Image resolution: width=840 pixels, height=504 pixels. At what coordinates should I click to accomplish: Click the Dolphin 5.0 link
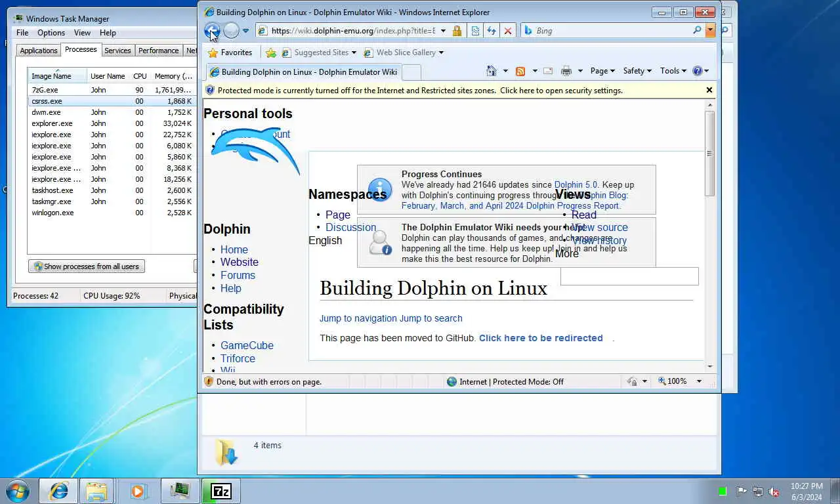tap(576, 185)
